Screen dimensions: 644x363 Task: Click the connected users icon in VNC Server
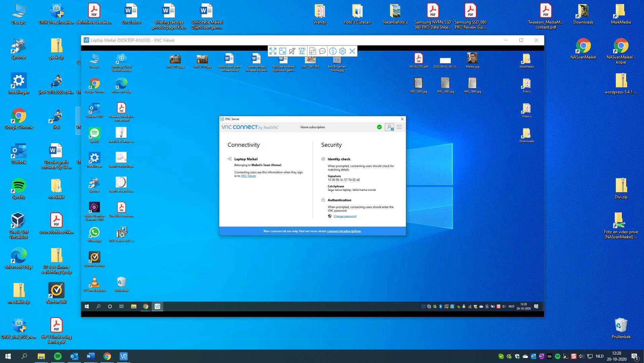(x=389, y=127)
